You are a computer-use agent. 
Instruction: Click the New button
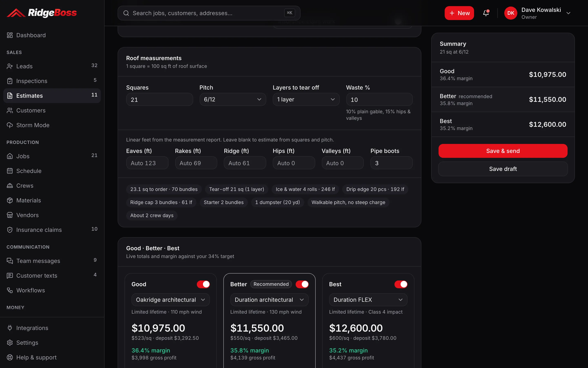pos(459,13)
